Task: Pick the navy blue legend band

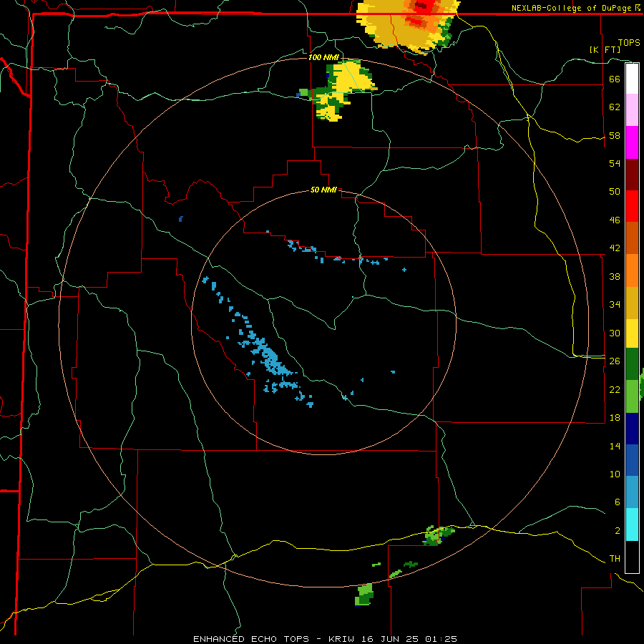Action: [632, 429]
